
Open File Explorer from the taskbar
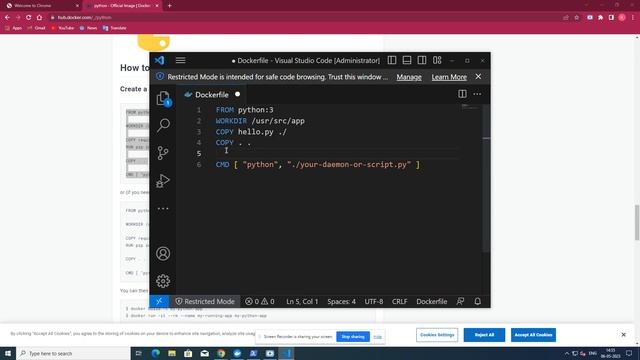click(172, 353)
